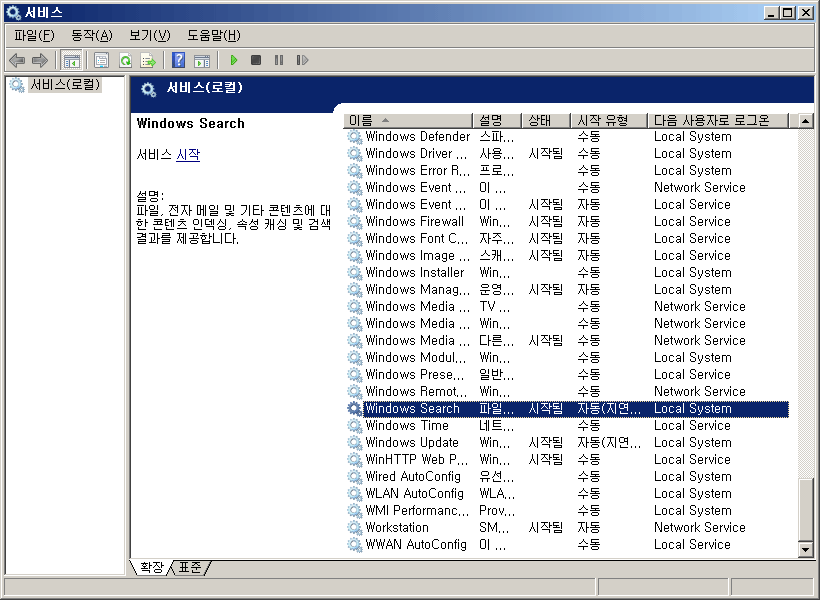Open Help with the question mark icon
Image resolution: width=820 pixels, height=600 pixels.
click(x=178, y=61)
